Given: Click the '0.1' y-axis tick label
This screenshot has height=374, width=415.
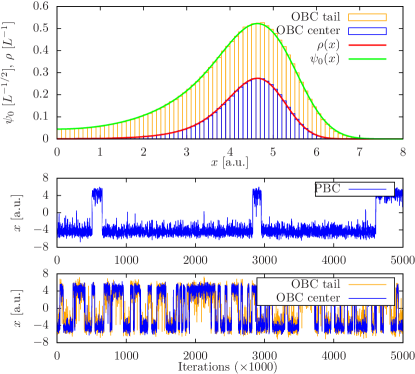Looking at the screenshot, I should (x=41, y=116).
